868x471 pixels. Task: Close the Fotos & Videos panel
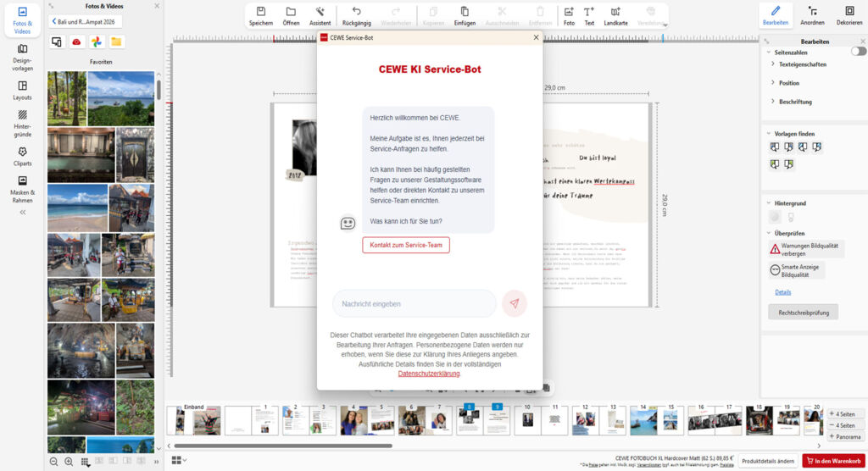coord(157,6)
